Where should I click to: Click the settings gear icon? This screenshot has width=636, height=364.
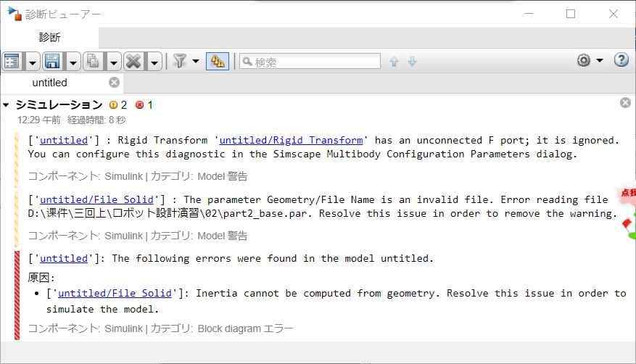click(583, 60)
